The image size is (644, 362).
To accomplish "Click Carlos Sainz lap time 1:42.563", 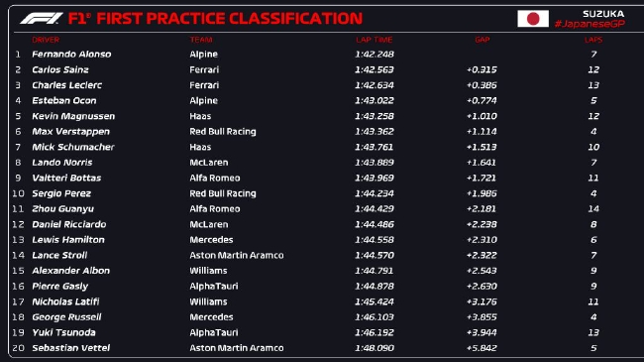I will [375, 70].
